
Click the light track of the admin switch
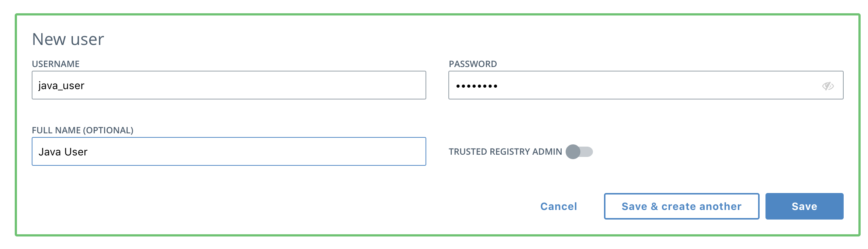click(587, 152)
